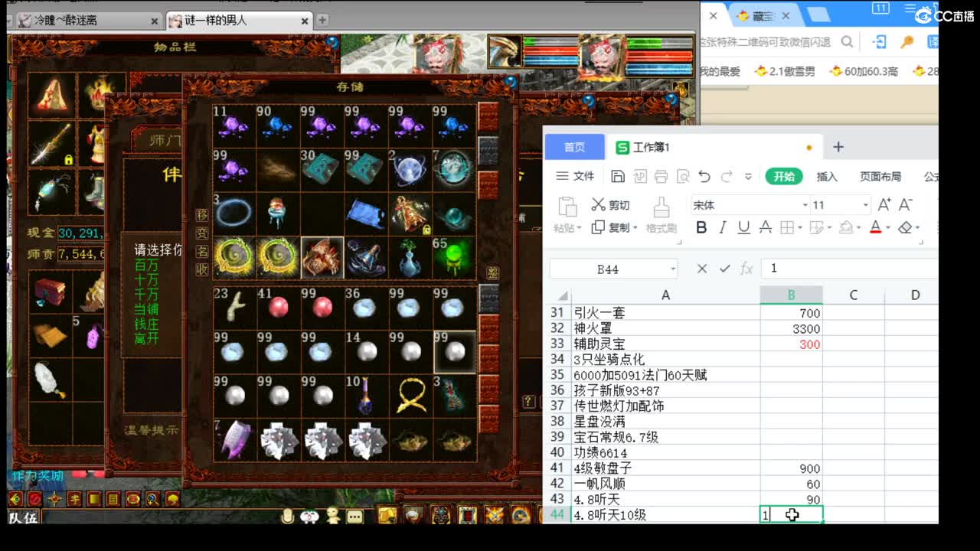
Task: Expand the quick access toolbar chevron
Action: coord(748,177)
